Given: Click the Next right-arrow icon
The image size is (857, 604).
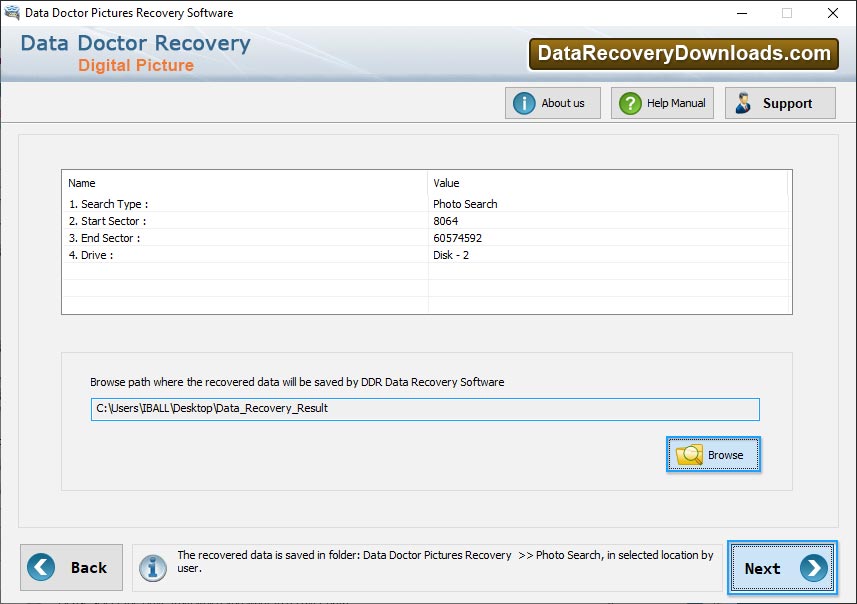Looking at the screenshot, I should (x=814, y=568).
